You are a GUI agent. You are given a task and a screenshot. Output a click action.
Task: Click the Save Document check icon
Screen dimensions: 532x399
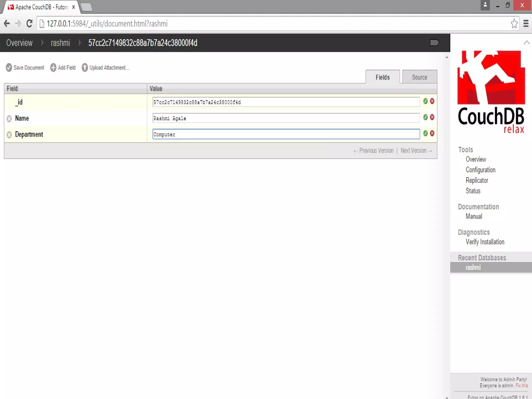pos(9,68)
